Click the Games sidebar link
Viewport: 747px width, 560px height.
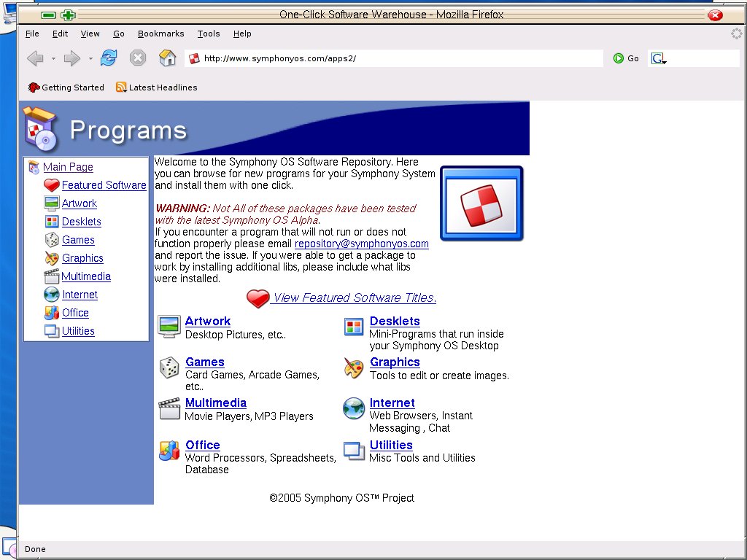coord(78,240)
